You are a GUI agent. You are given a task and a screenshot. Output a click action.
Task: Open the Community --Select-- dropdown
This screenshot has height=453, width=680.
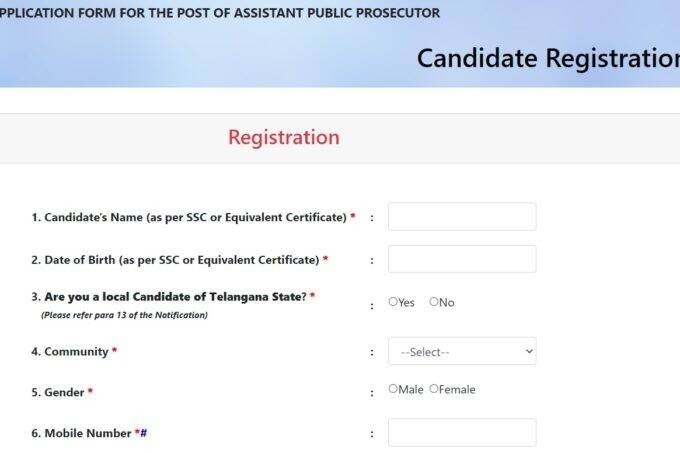tap(461, 352)
